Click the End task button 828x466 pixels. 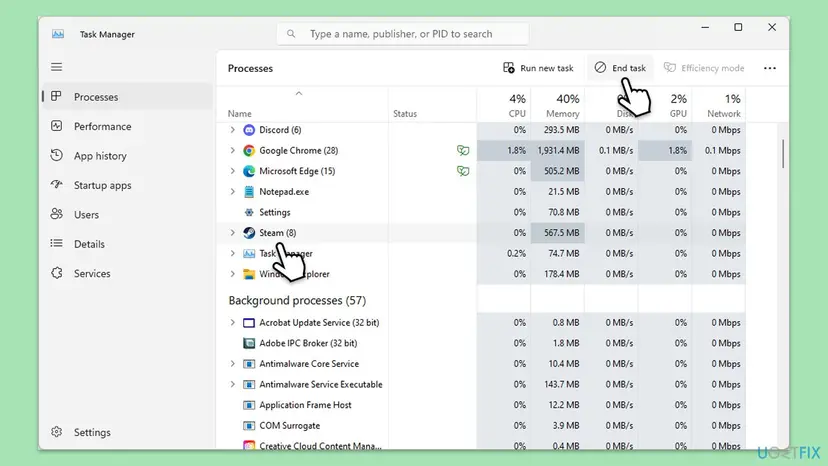click(620, 68)
